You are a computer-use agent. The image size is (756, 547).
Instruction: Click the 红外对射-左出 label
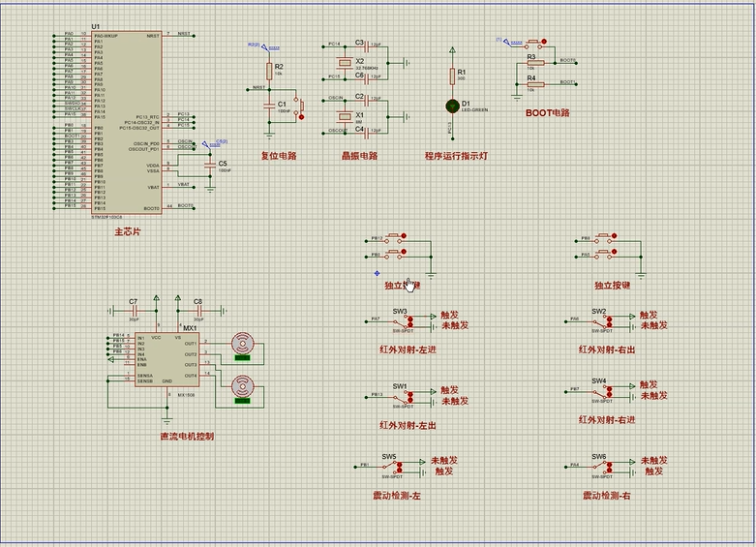click(408, 425)
